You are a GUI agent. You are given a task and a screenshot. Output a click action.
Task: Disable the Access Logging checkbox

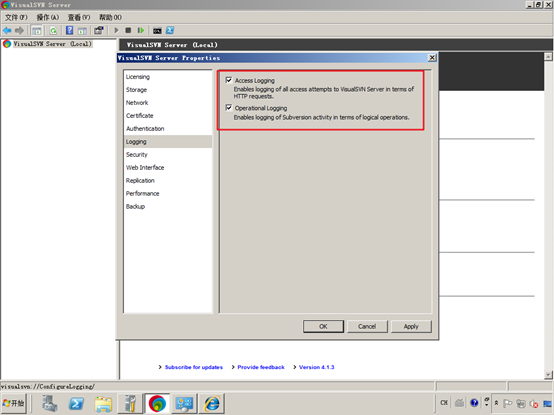[x=229, y=80]
